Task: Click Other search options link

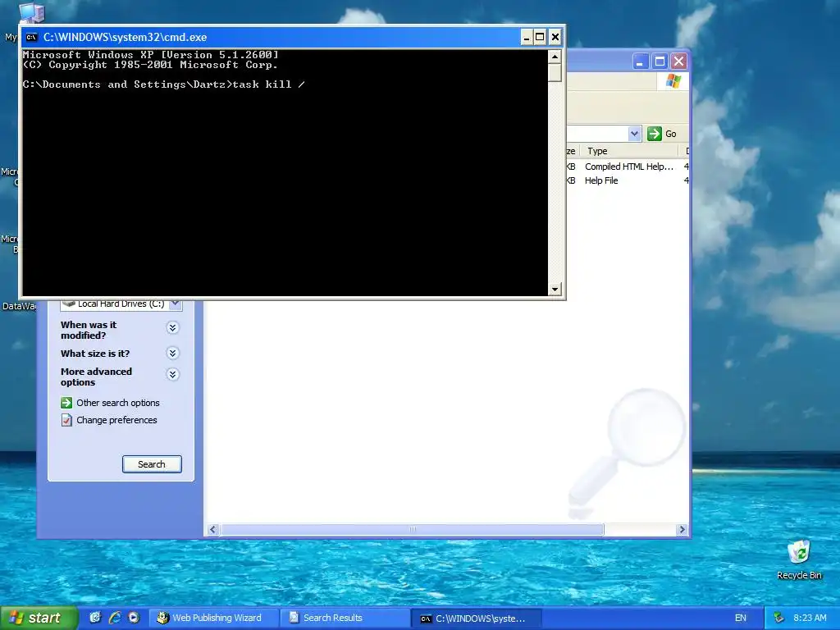Action: pyautogui.click(x=118, y=403)
